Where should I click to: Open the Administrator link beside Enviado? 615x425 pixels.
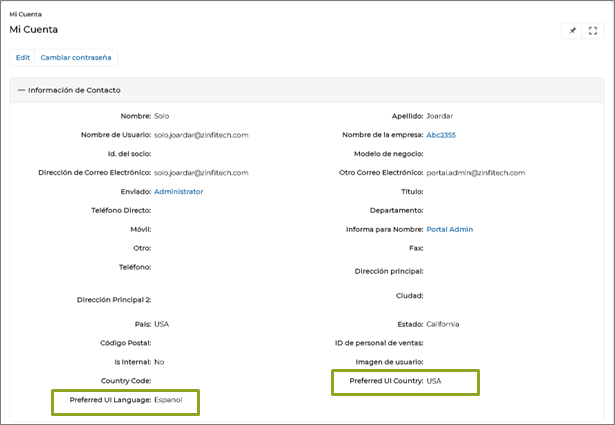[x=178, y=191]
